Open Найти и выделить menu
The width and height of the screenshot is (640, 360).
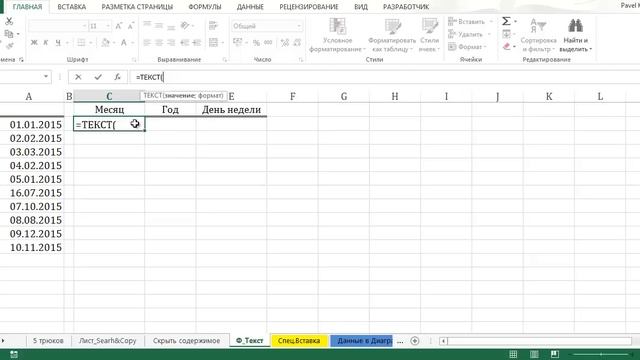pyautogui.click(x=576, y=36)
